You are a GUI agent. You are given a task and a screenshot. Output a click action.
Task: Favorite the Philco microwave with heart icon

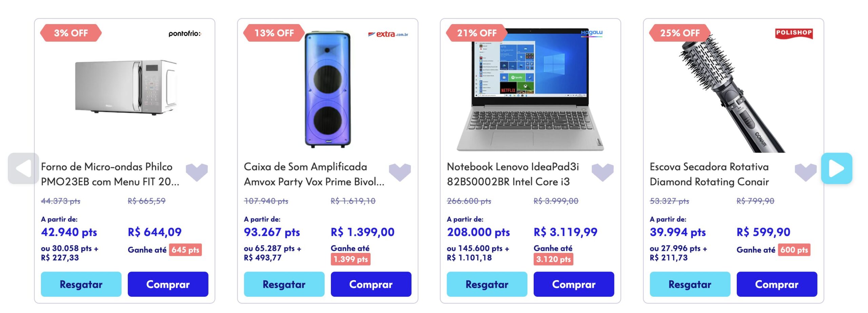[x=197, y=171]
